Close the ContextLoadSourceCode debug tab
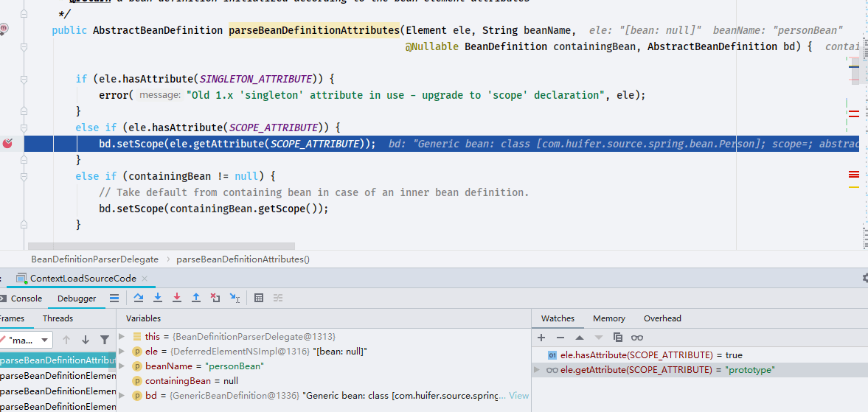This screenshot has width=868, height=412. [x=145, y=279]
